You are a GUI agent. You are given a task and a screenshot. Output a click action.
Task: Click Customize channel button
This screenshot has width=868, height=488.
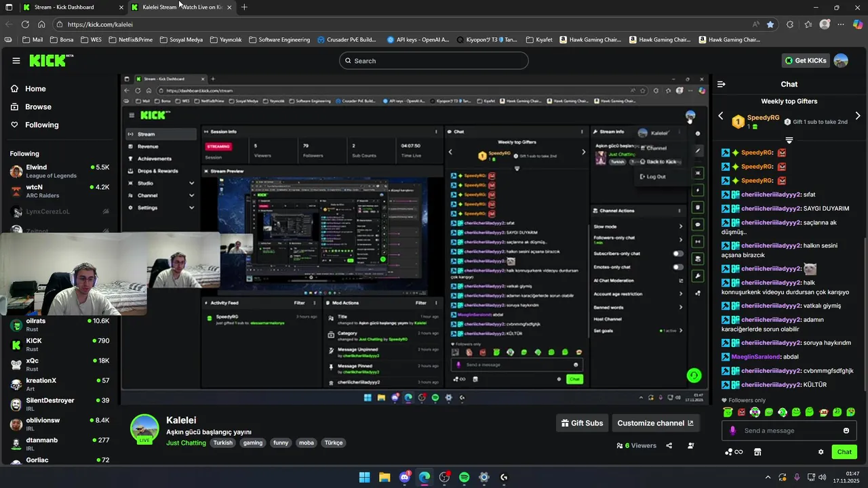click(656, 423)
